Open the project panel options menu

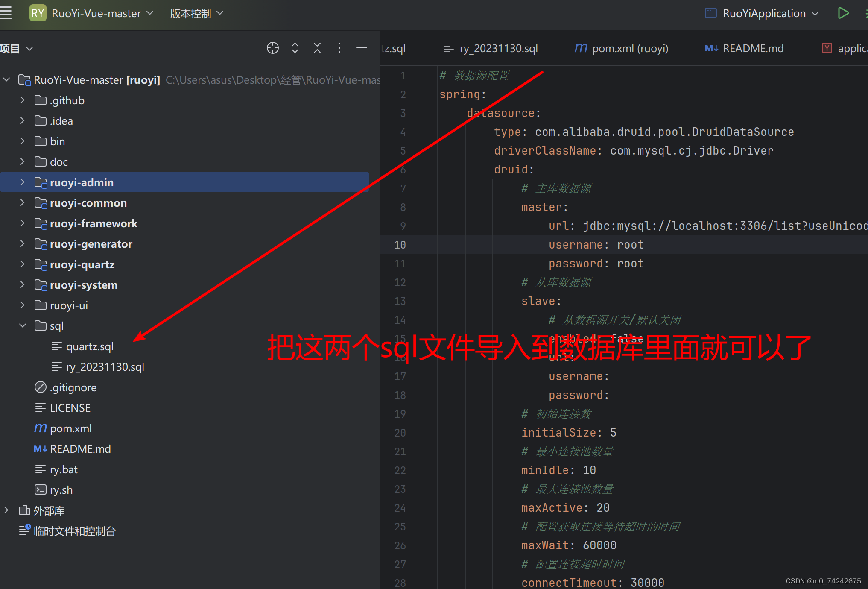click(339, 48)
